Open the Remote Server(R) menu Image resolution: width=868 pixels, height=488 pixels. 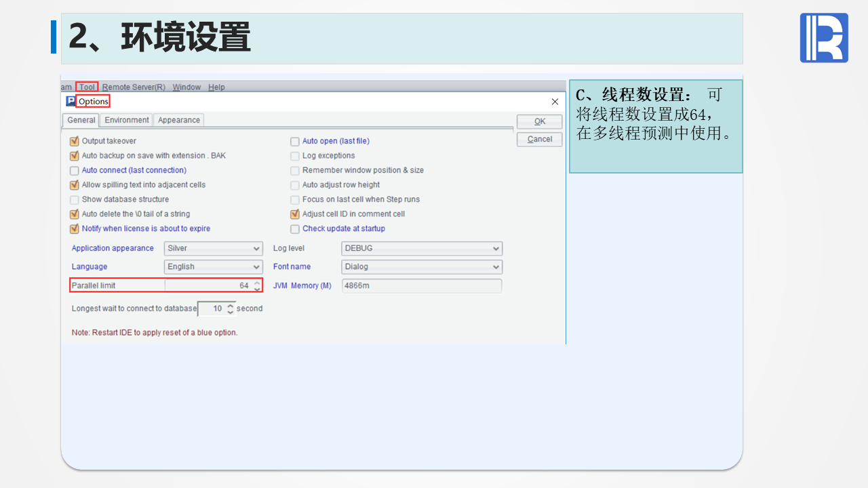click(x=134, y=87)
